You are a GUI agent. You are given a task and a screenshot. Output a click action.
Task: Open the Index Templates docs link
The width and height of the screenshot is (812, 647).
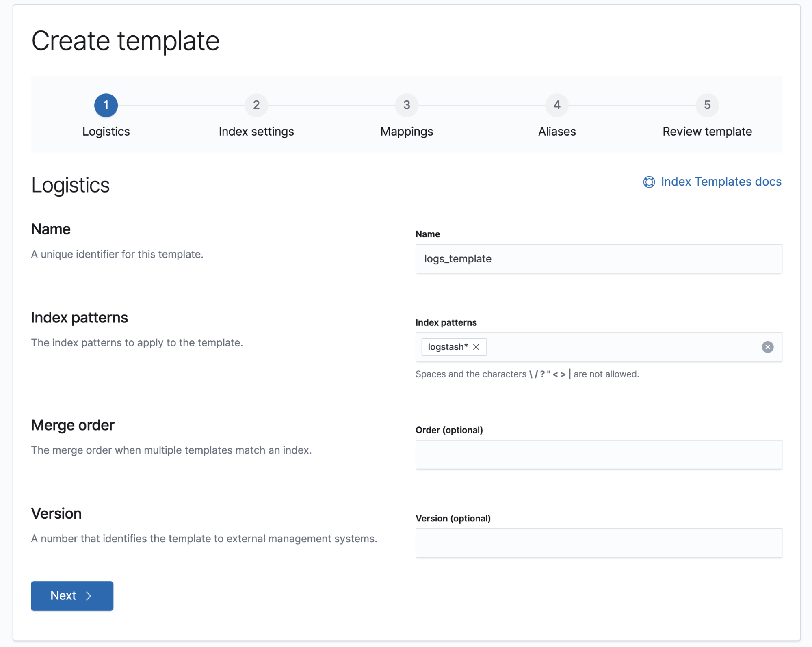721,182
